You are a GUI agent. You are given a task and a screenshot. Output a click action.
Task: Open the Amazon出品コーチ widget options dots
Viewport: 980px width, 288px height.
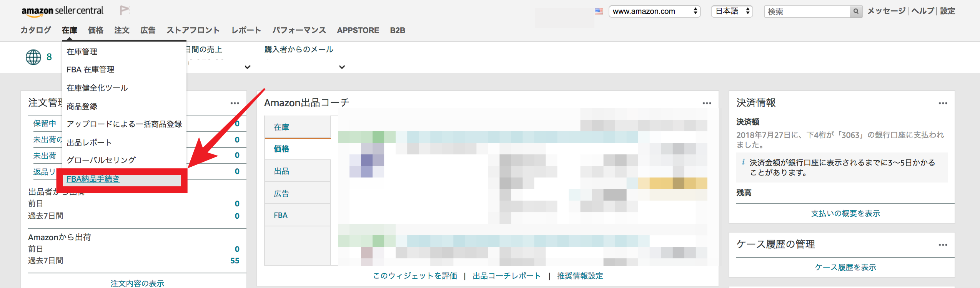707,103
